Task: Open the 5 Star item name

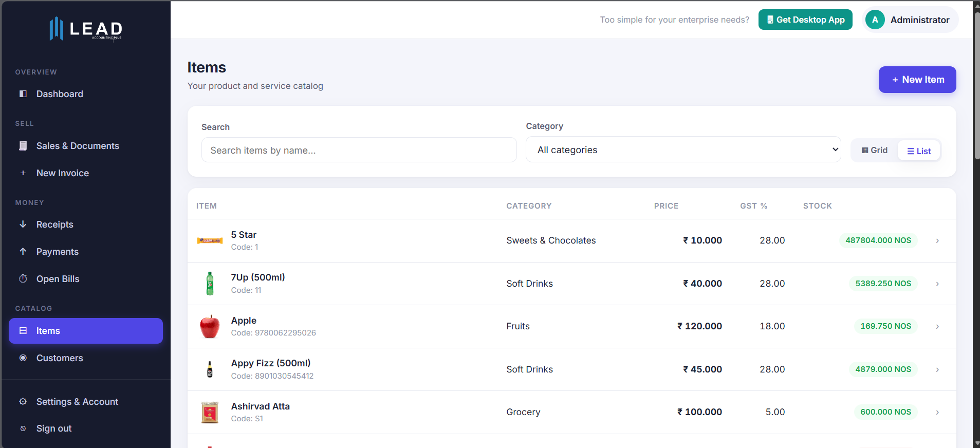Action: [x=244, y=235]
